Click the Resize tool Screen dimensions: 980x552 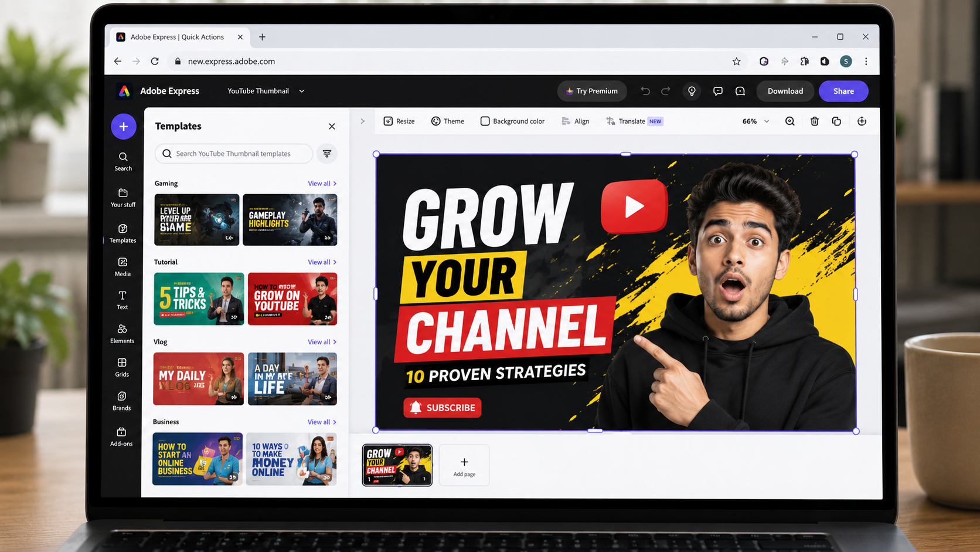click(399, 121)
